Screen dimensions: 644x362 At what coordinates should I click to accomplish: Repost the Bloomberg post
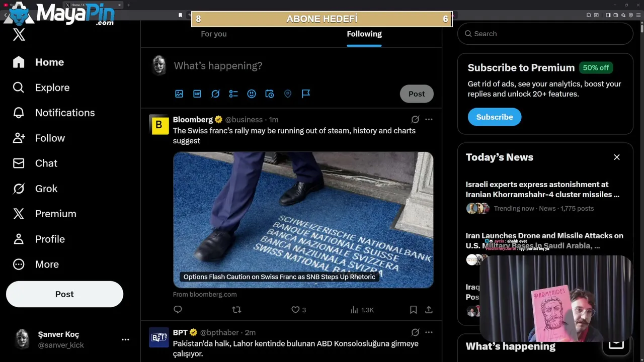(236, 310)
